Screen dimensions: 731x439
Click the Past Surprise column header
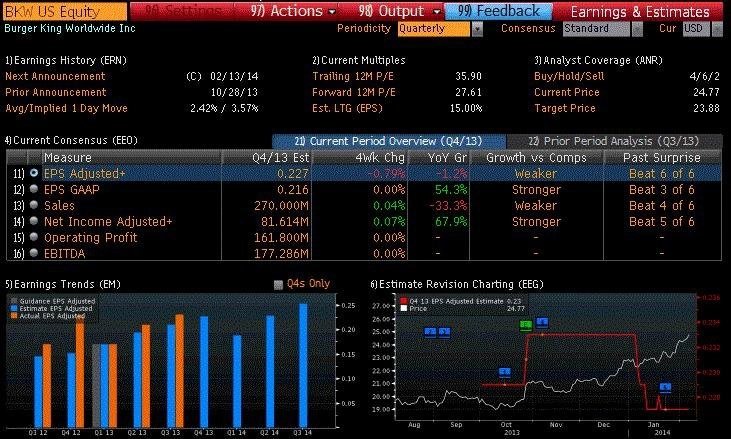662,158
